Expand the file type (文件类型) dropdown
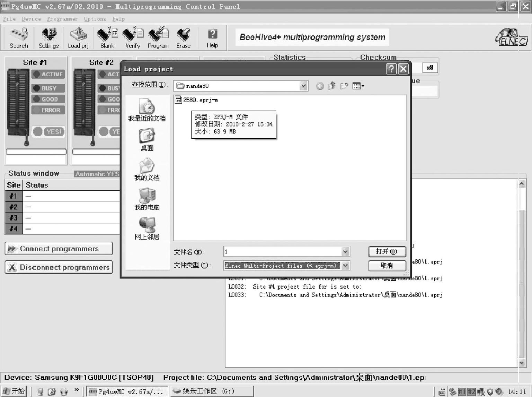 [x=345, y=266]
